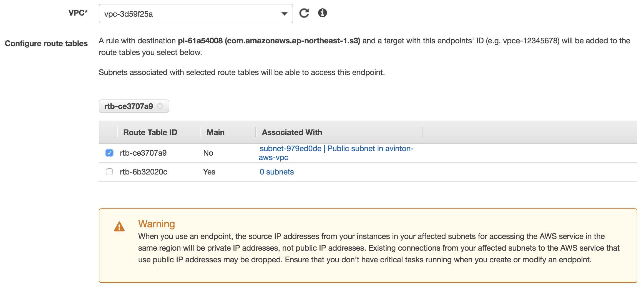
Task: Refresh the VPC list
Action: [304, 13]
